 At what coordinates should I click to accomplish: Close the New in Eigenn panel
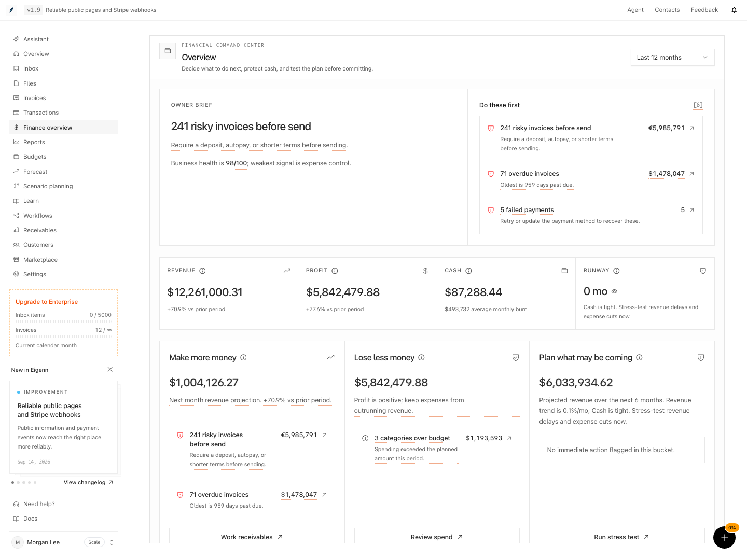110,369
